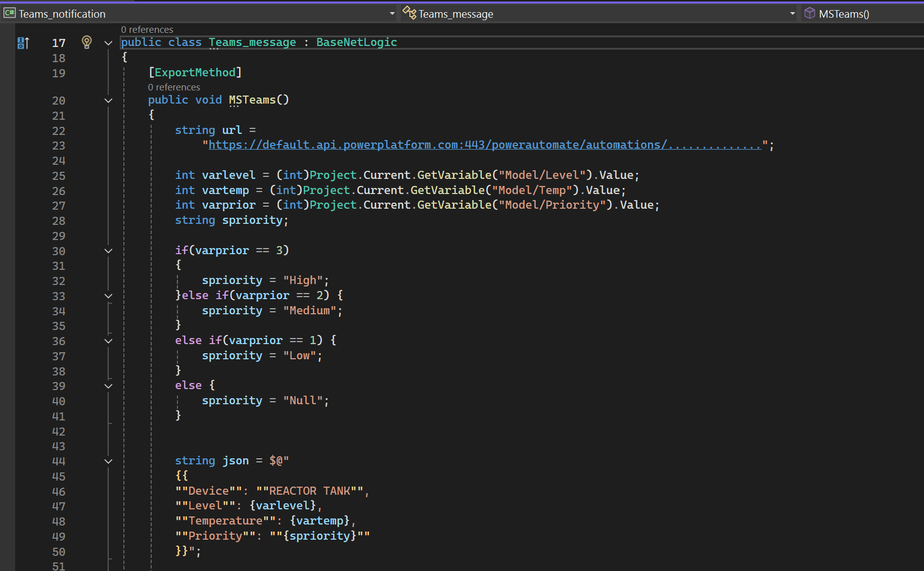Click the MSTeams method name on line 20
924x571 pixels.
pyautogui.click(x=252, y=100)
